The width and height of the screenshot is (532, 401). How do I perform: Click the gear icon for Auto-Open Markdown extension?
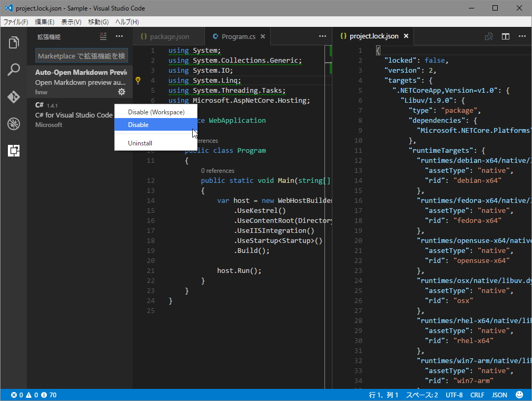click(x=122, y=92)
